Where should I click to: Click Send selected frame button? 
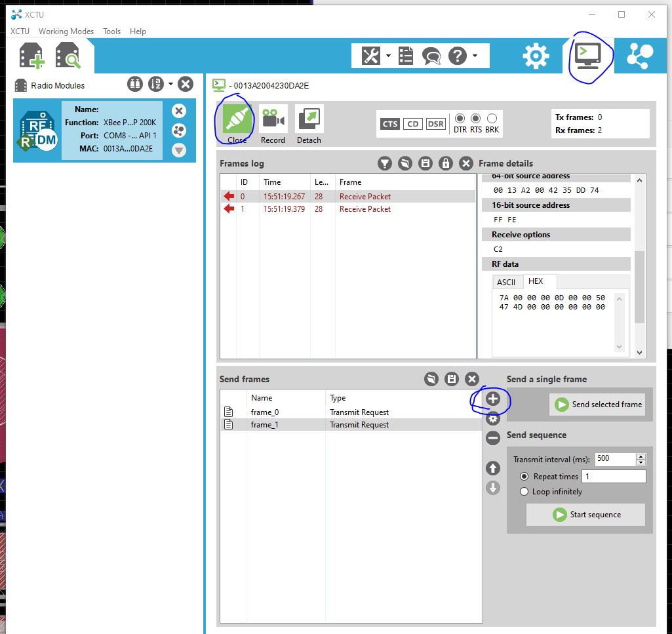pos(598,405)
